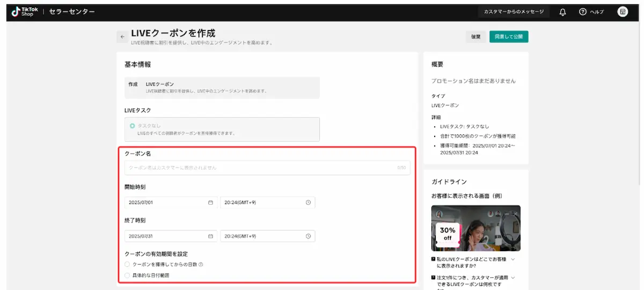This screenshot has width=644, height=290.
Task: Click the 破棄 button
Action: pos(475,37)
